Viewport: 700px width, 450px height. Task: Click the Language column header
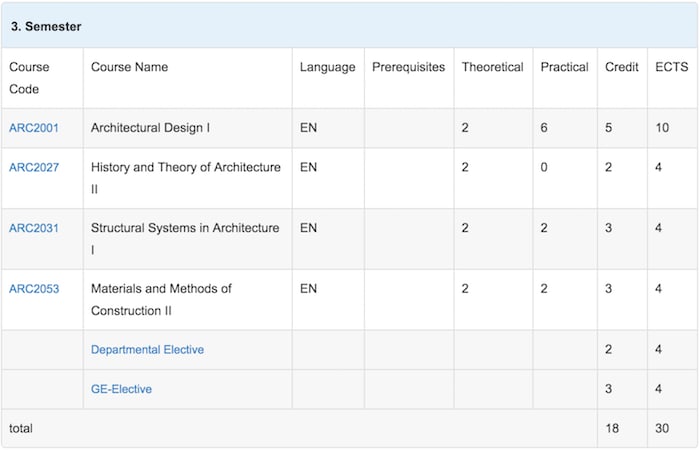tap(328, 67)
